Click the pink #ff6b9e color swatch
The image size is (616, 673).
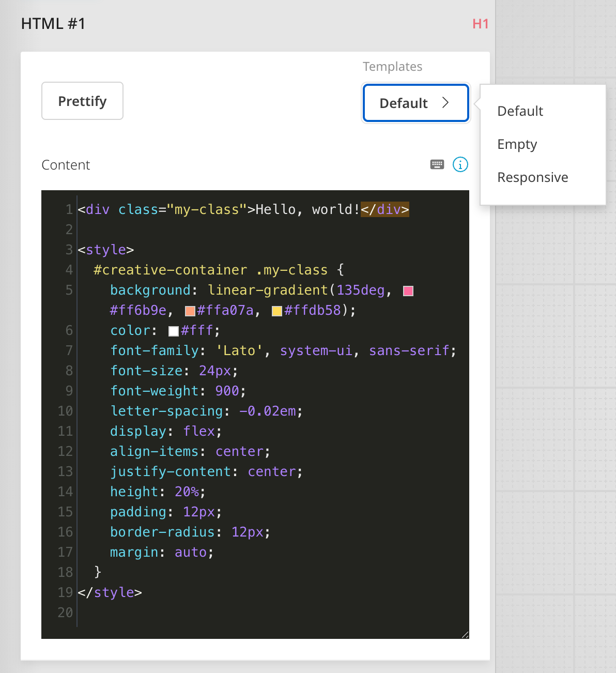click(408, 290)
